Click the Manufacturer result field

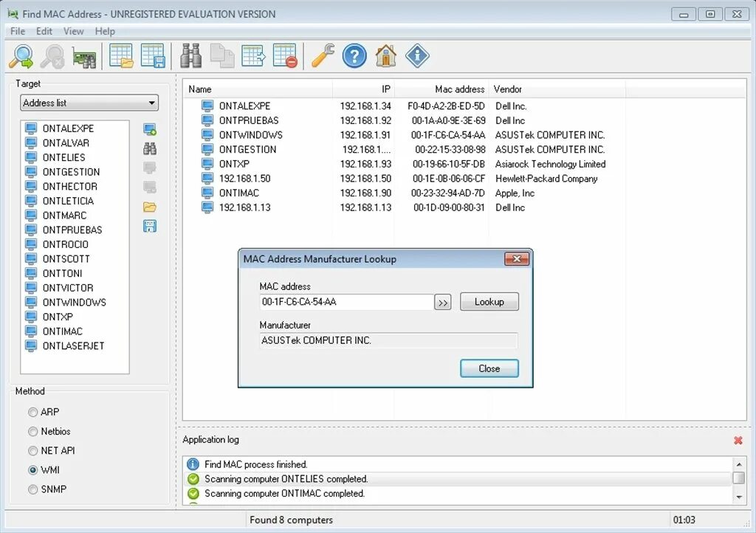pos(388,340)
